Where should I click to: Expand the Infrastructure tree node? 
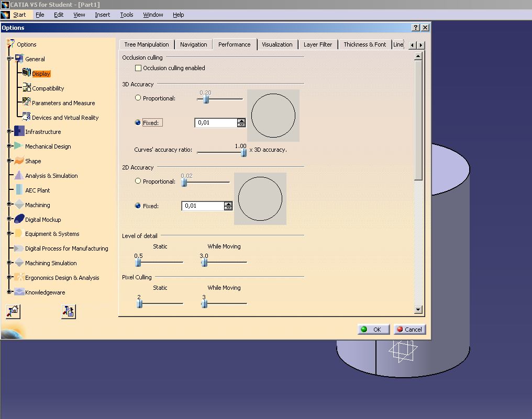coord(9,131)
